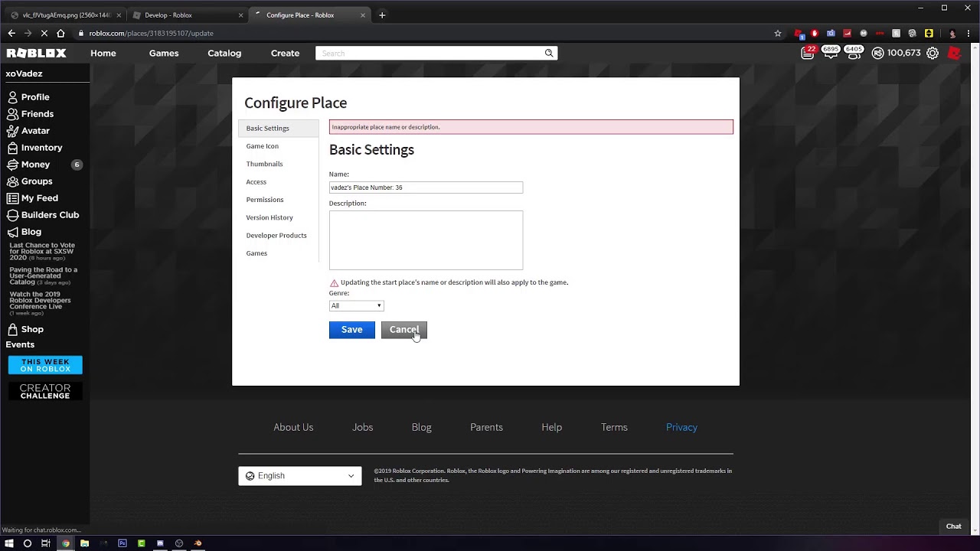Open the settings gear icon
This screenshot has height=551, width=980.
933,54
